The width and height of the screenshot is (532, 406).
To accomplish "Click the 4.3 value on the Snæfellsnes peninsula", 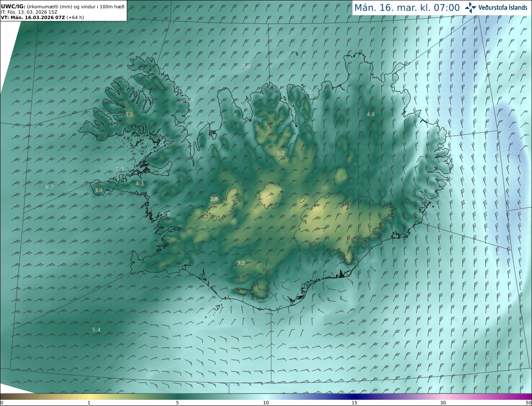I will 140,183.
